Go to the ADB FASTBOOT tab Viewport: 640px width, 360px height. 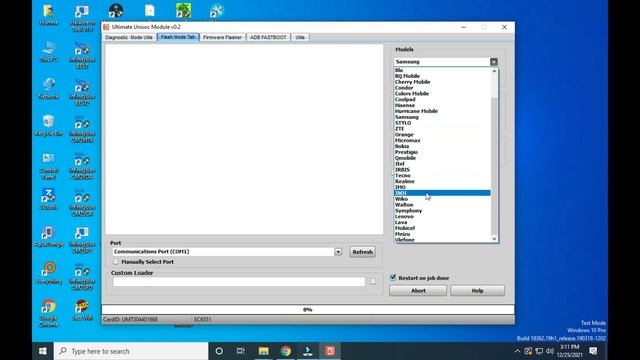268,37
